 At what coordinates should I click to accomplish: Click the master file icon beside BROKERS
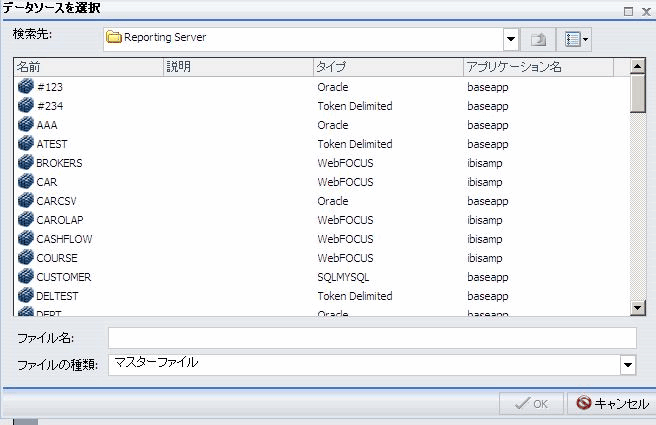(26, 162)
